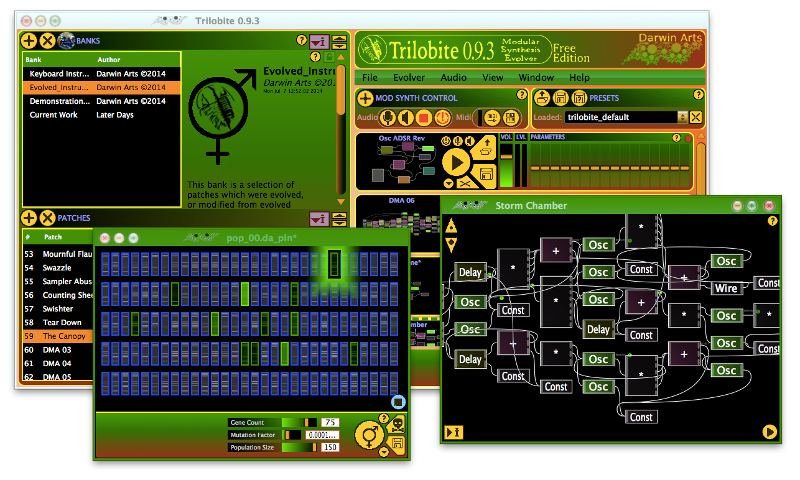This screenshot has height=480, width=800.
Task: Click the X remove icon in Patches header
Action: click(46, 218)
